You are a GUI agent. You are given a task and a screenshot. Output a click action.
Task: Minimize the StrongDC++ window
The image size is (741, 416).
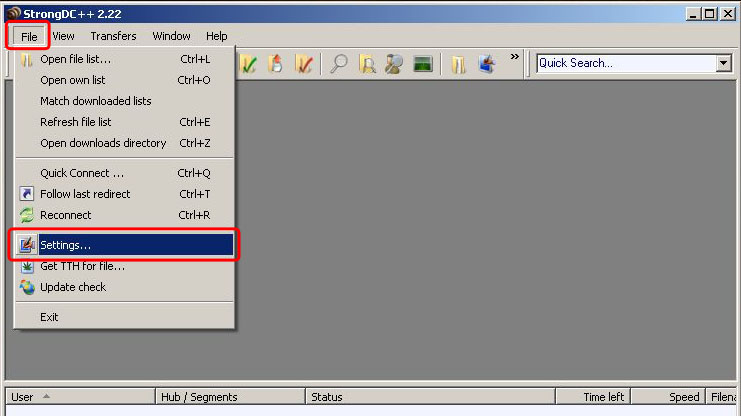[693, 14]
